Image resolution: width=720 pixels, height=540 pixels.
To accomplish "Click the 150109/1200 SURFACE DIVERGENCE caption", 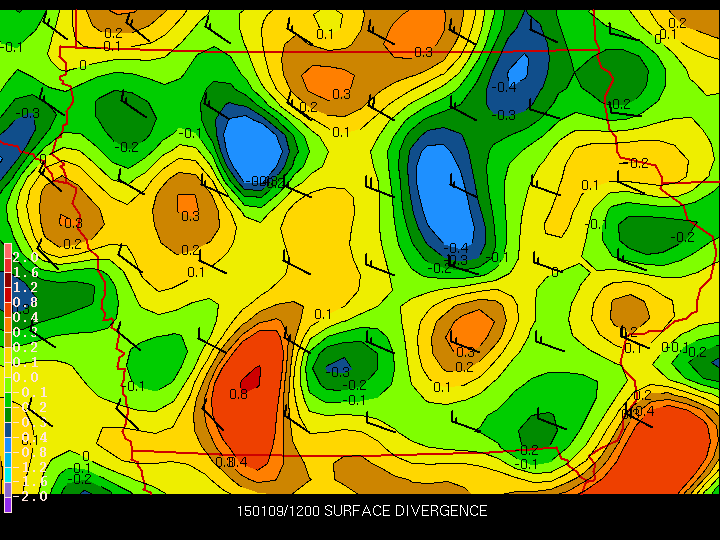I will [362, 511].
